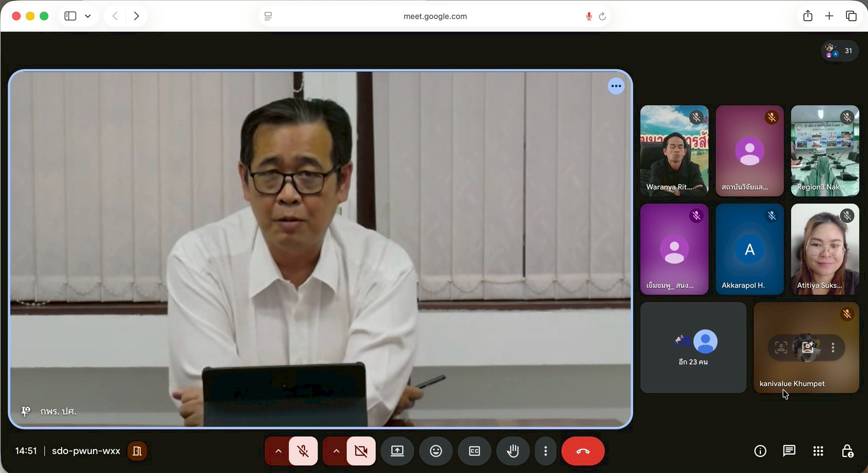Toggle the muted microphone button
This screenshot has height=473, width=868.
click(303, 451)
